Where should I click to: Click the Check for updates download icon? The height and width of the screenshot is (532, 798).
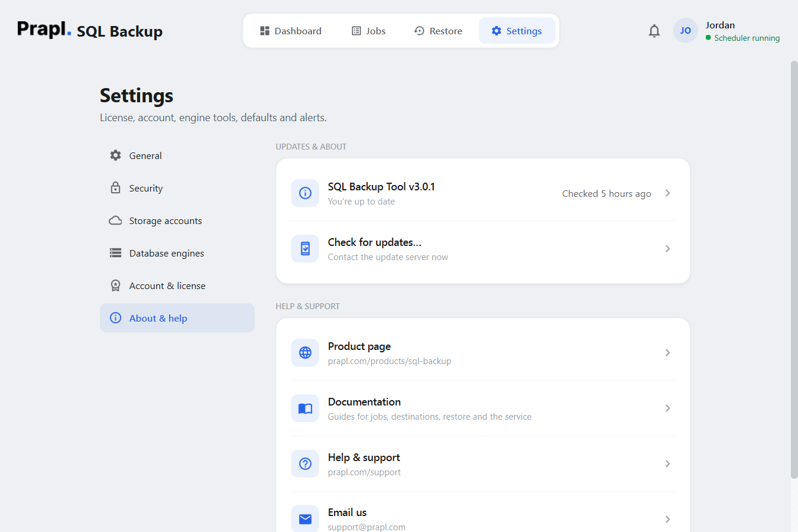click(305, 248)
